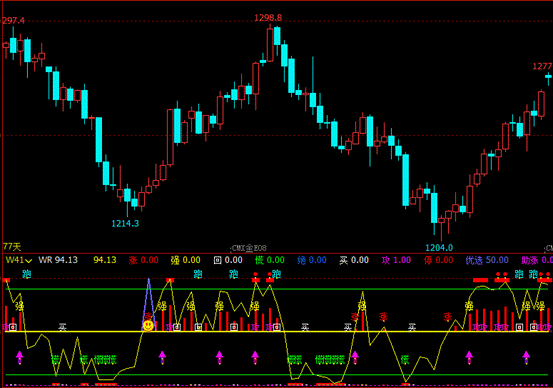Image resolution: width=553 pixels, height=388 pixels.
Task: Click the 回 square icon in indicator legend
Action: (x=217, y=260)
